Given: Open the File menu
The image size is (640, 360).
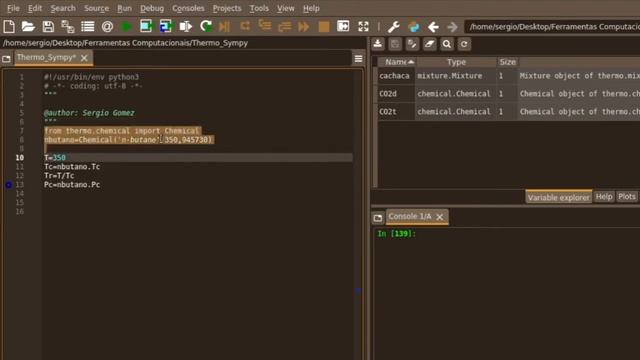Looking at the screenshot, I should click(13, 9).
